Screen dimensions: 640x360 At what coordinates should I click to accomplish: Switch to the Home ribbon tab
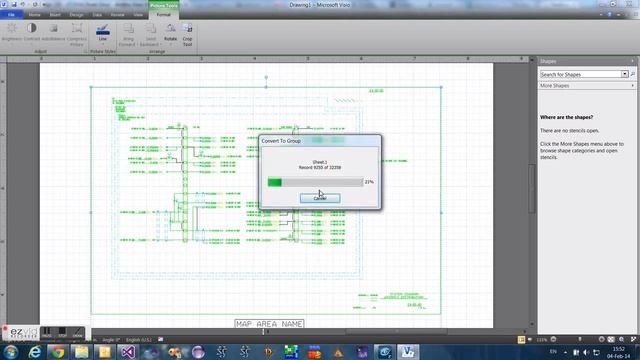click(35, 15)
